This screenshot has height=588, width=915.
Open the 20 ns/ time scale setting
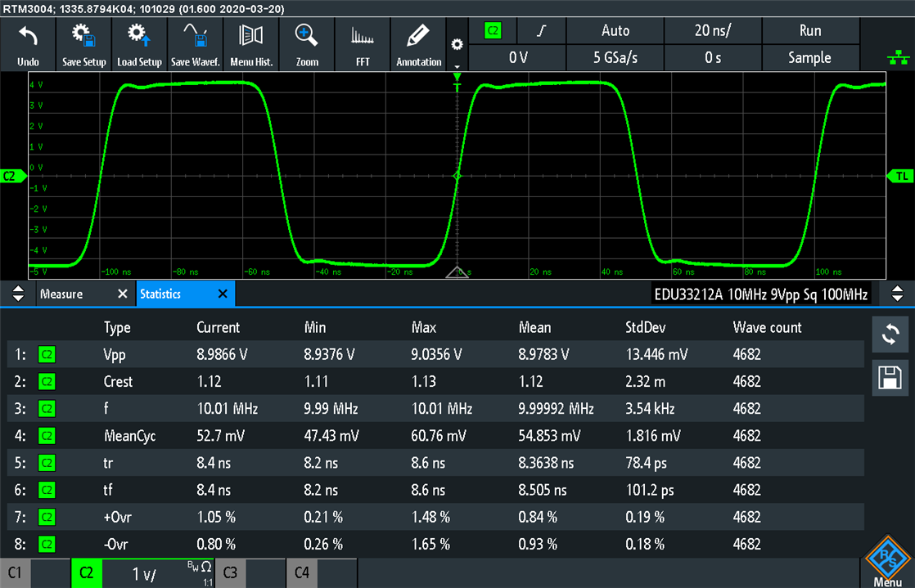click(x=713, y=31)
